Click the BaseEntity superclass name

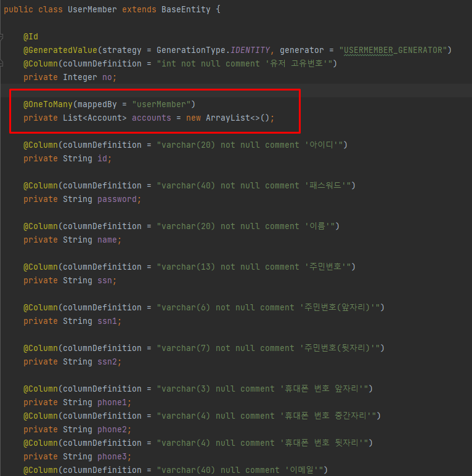tap(185, 9)
